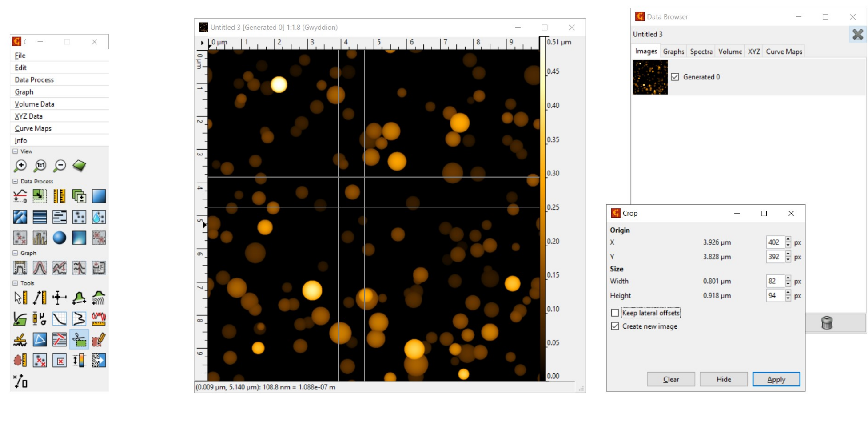868x421 pixels.
Task: Open the Curve Maps menu
Action: (59, 128)
